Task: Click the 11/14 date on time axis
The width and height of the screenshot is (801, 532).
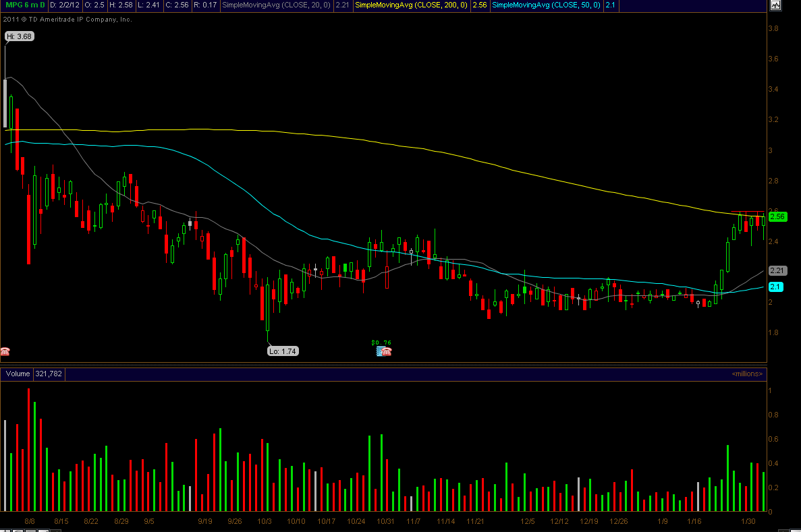Action: pos(446,521)
